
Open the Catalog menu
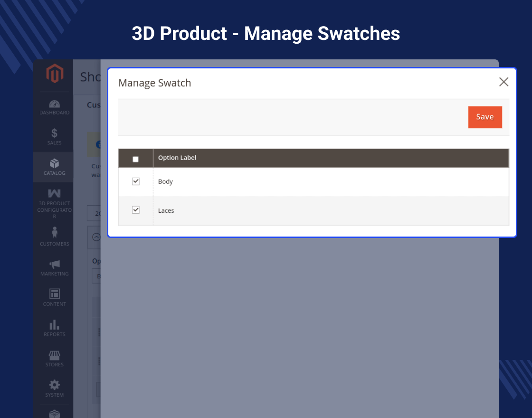pyautogui.click(x=54, y=167)
